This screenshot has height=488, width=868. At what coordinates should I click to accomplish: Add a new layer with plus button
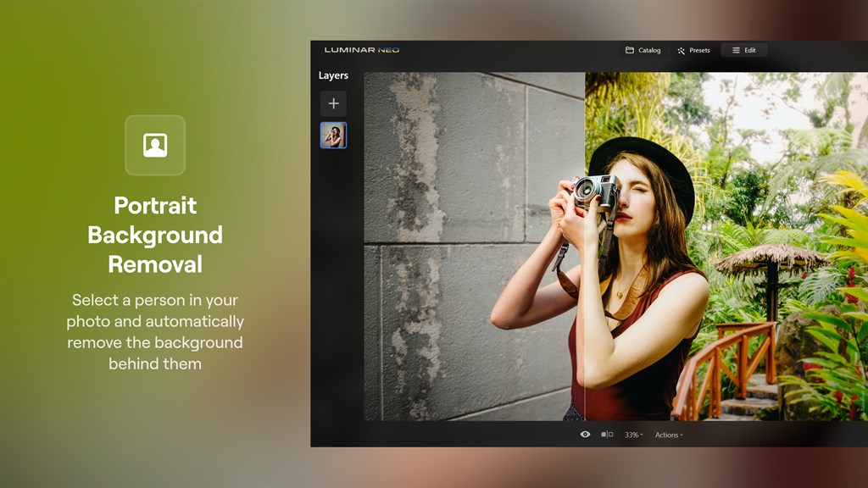333,103
